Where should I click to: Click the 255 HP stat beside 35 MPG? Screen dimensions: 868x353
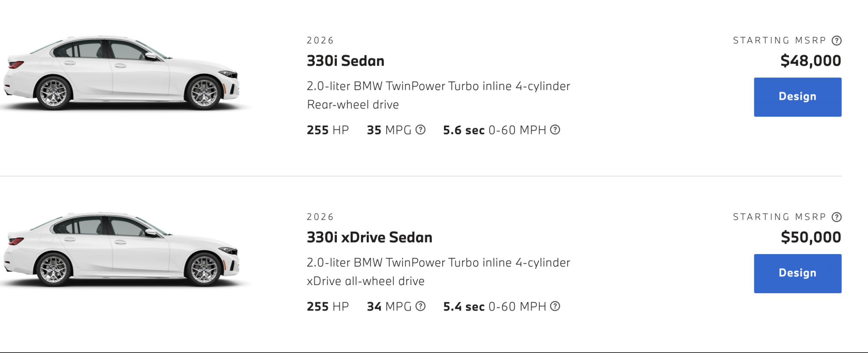click(x=328, y=130)
